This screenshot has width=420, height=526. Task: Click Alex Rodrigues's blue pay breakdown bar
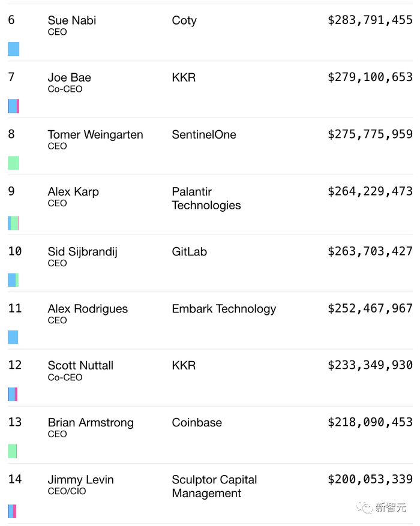[x=13, y=337]
